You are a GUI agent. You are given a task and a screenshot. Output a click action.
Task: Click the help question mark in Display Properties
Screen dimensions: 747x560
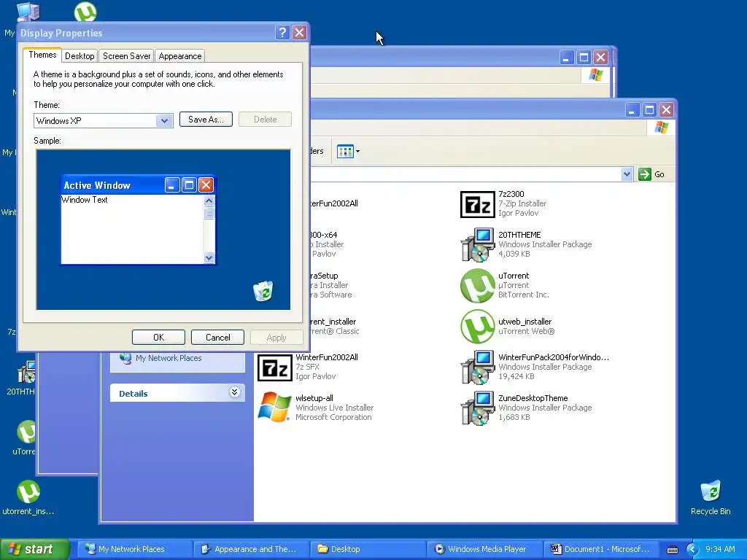point(282,32)
